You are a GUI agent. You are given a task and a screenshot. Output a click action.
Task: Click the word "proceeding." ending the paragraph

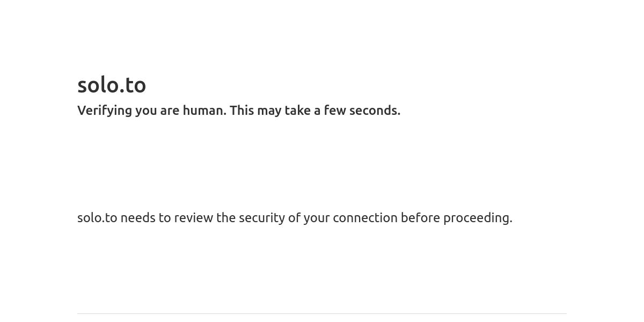pos(478,218)
